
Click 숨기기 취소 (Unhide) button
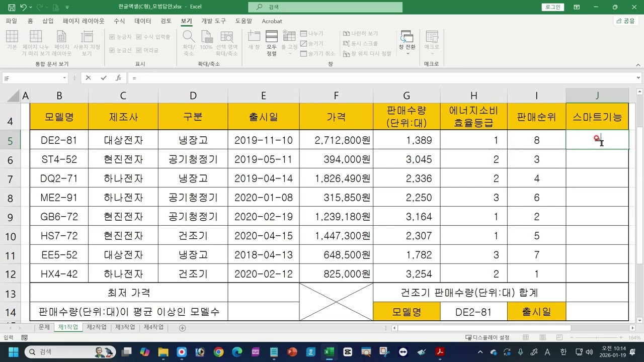coord(317,54)
